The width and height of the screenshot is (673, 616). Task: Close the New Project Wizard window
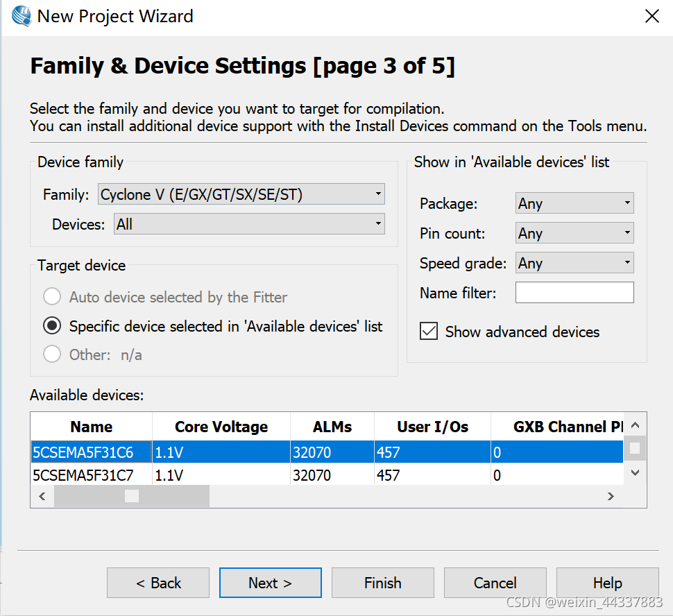pos(652,17)
